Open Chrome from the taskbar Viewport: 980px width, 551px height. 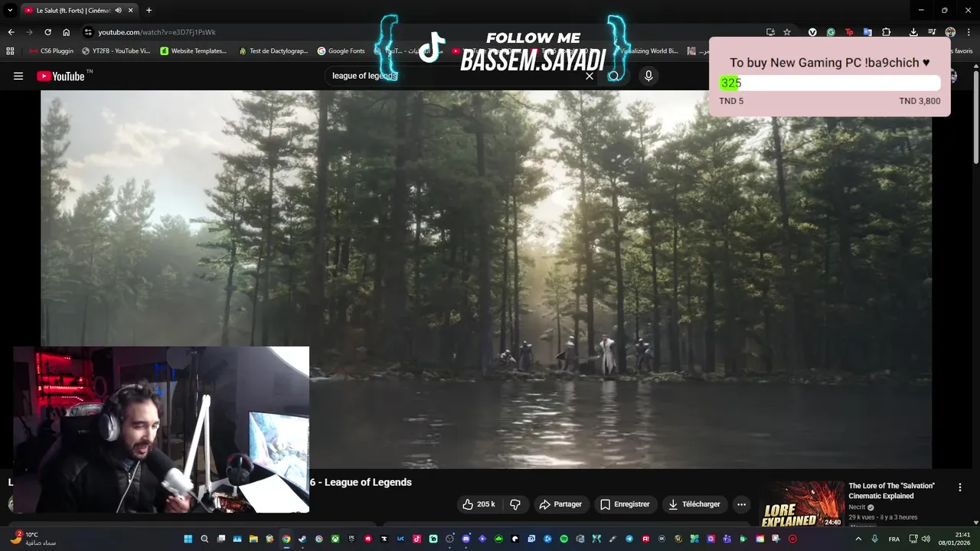tap(286, 539)
